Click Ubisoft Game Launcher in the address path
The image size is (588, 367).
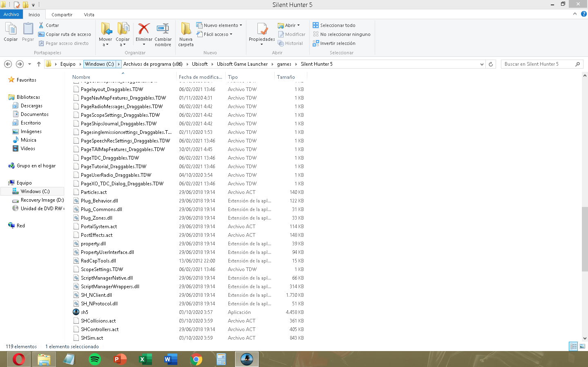point(242,64)
